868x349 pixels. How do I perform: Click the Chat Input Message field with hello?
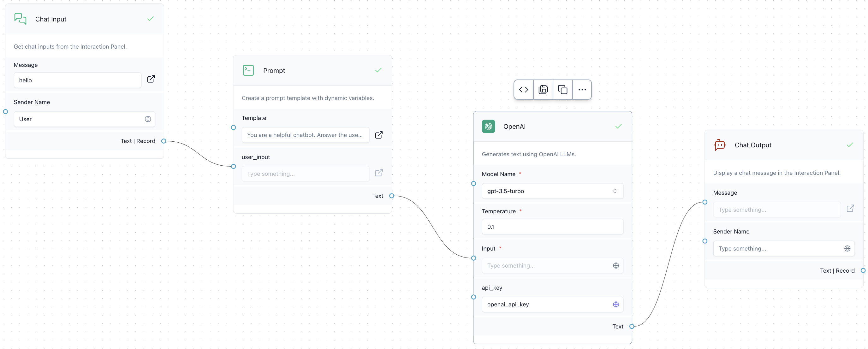(78, 80)
